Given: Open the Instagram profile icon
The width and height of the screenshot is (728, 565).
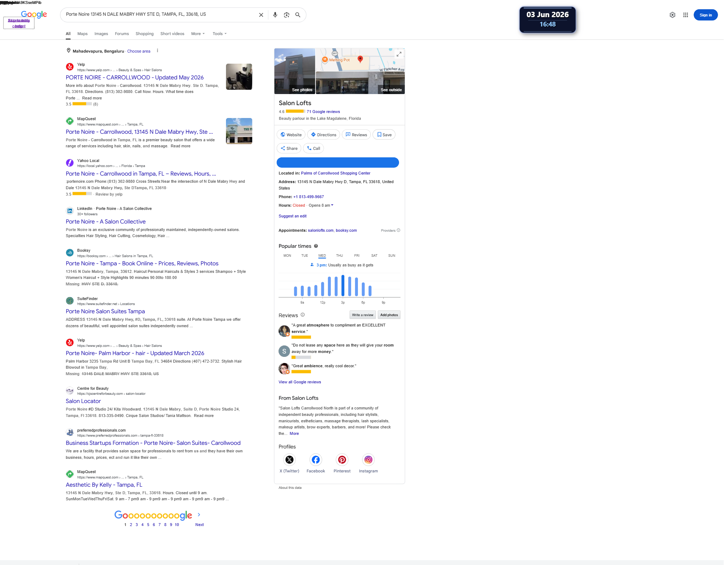Looking at the screenshot, I should coord(368,460).
